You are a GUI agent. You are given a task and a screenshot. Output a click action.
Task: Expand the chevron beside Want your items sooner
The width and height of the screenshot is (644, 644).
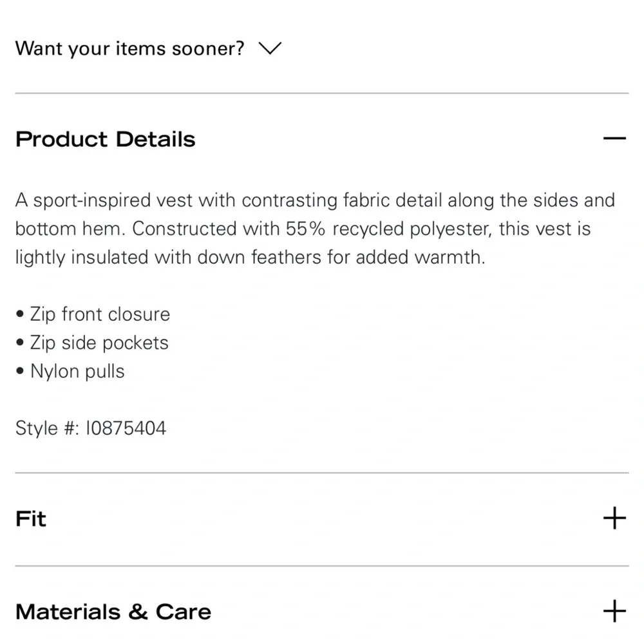tap(270, 48)
